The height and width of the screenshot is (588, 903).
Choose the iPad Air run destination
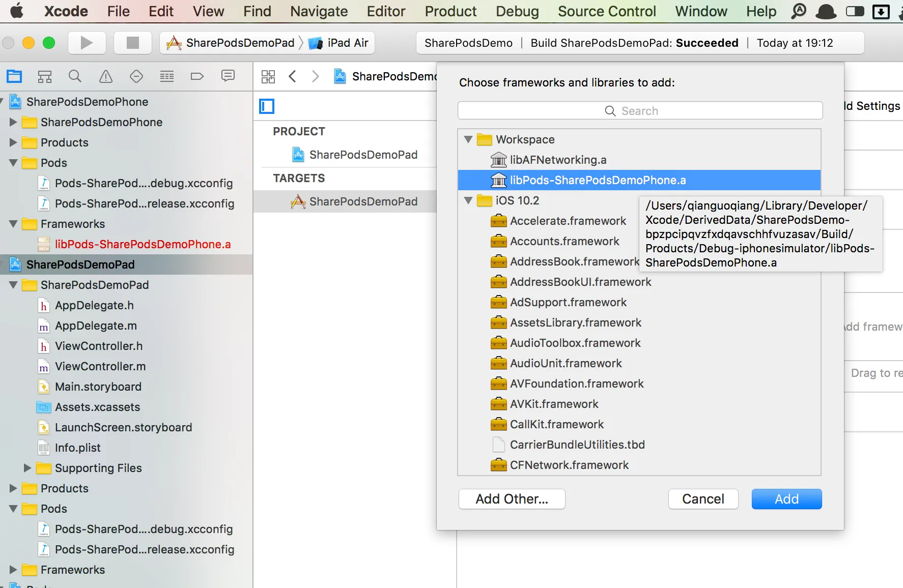[x=340, y=43]
